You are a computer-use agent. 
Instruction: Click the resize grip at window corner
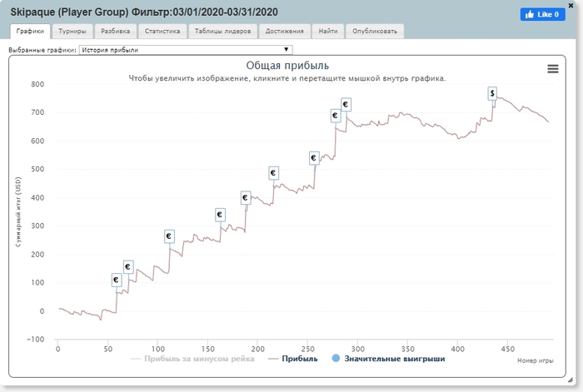pos(571,380)
